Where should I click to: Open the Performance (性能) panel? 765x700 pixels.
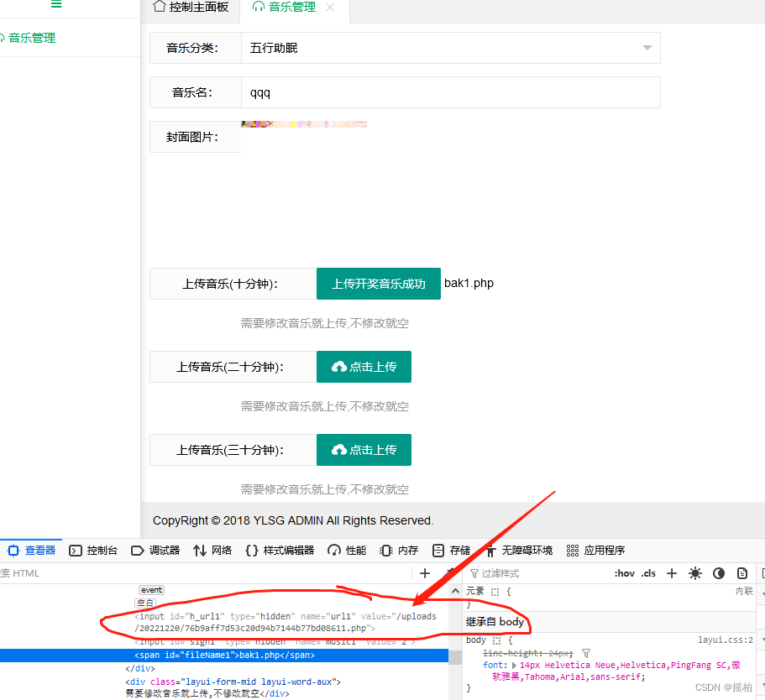point(346,550)
